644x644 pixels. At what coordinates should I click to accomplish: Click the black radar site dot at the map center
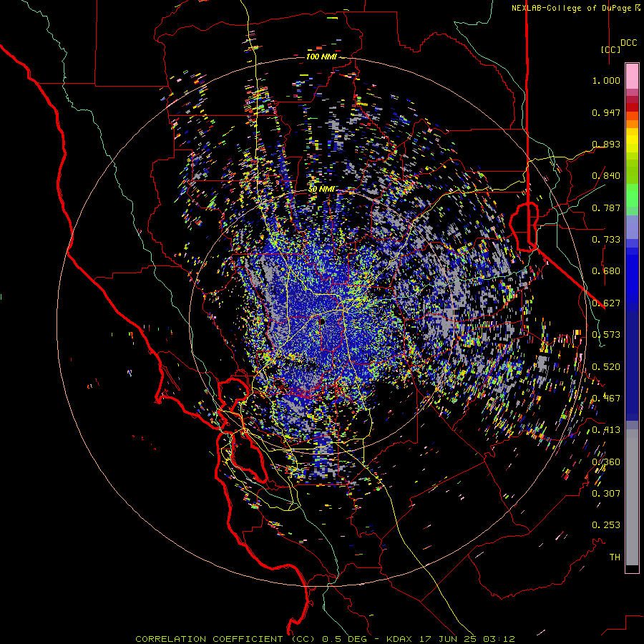click(x=323, y=321)
